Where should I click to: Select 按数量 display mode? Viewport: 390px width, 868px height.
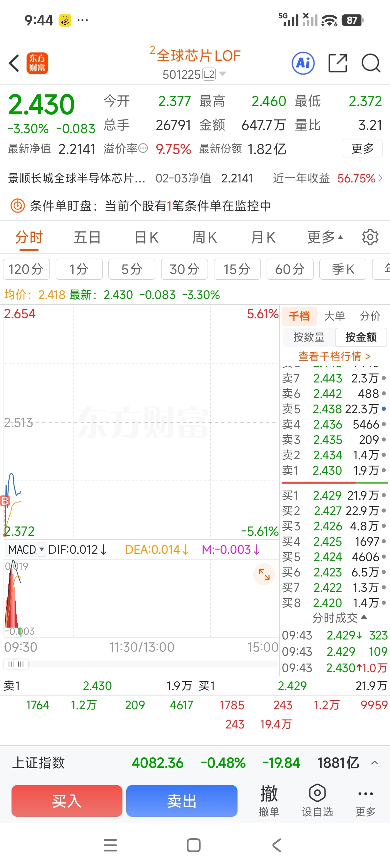coord(309,337)
